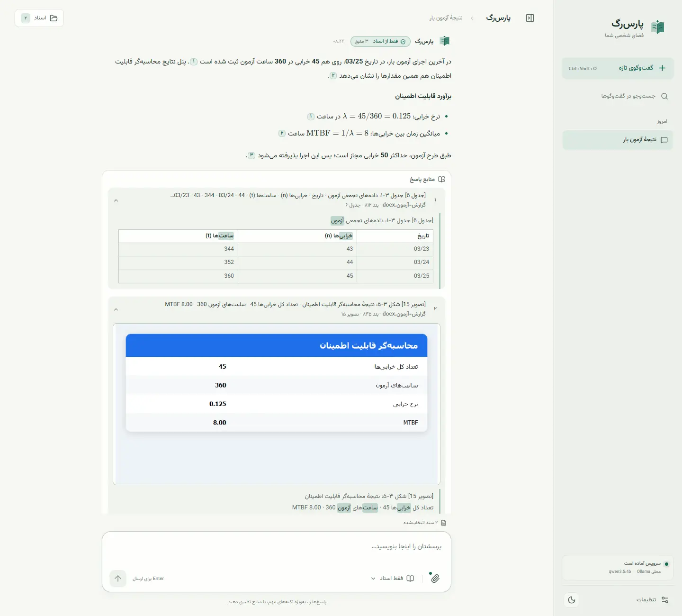The height and width of the screenshot is (616, 682).
Task: Click the shield check icon in badge
Action: 403,41
